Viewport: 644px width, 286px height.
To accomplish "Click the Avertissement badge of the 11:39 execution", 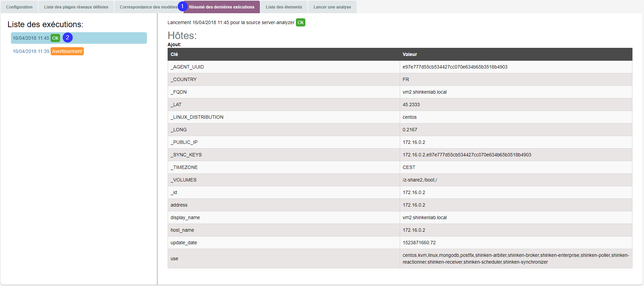I will tap(67, 51).
